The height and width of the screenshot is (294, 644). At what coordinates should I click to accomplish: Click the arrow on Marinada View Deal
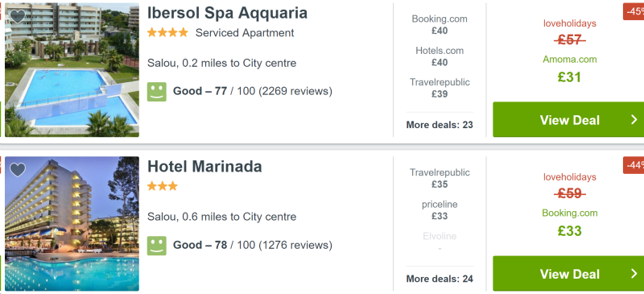(x=634, y=273)
